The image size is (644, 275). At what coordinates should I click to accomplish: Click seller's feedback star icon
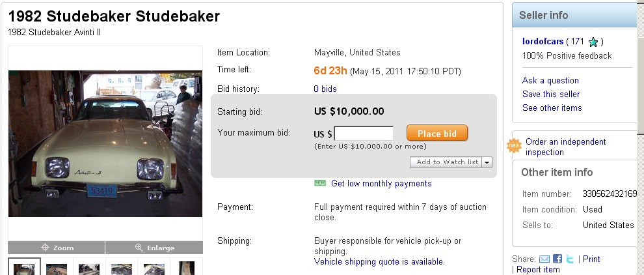tap(593, 42)
